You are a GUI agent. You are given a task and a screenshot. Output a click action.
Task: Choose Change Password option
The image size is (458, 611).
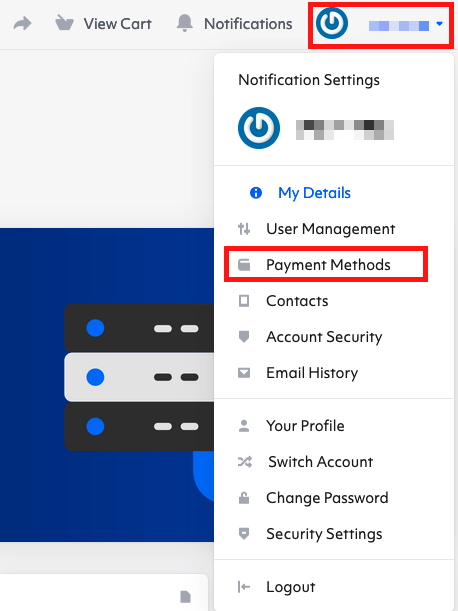pyautogui.click(x=327, y=498)
